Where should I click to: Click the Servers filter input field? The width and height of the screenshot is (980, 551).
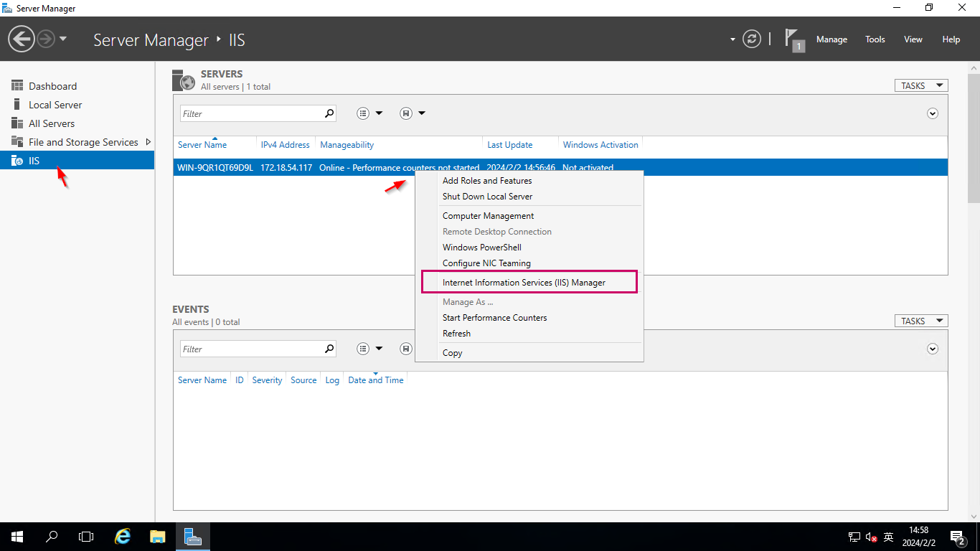pos(250,113)
